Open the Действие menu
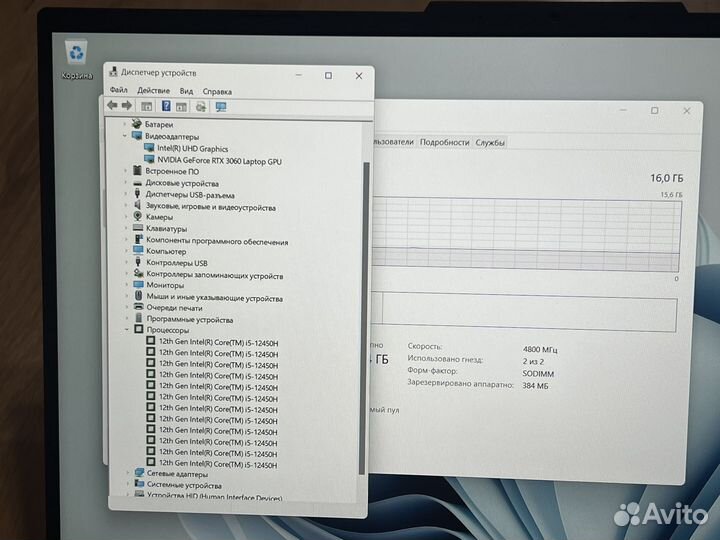This screenshot has width=720, height=540. point(153,90)
